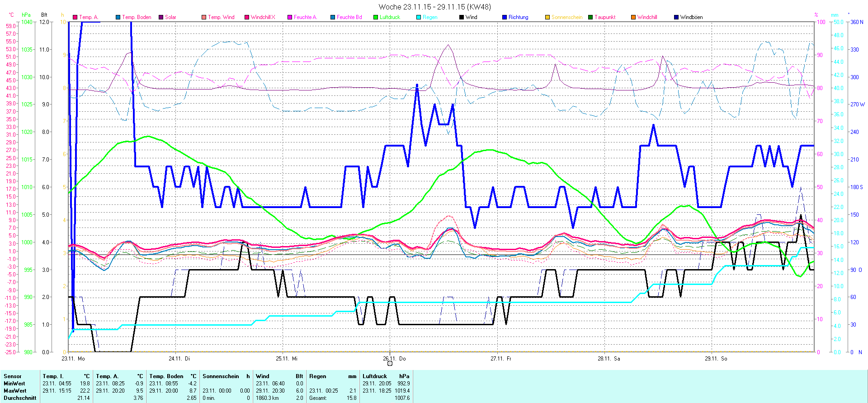The width and height of the screenshot is (868, 403).
Task: Click the Temp. Wind legend label
Action: (221, 17)
